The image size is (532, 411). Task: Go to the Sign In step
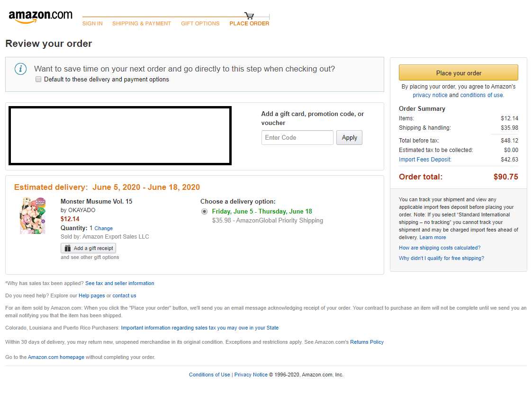[92, 24]
